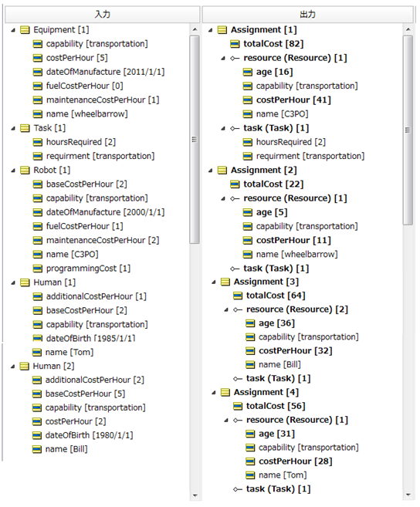Collapse the Human [2] node

tap(13, 367)
